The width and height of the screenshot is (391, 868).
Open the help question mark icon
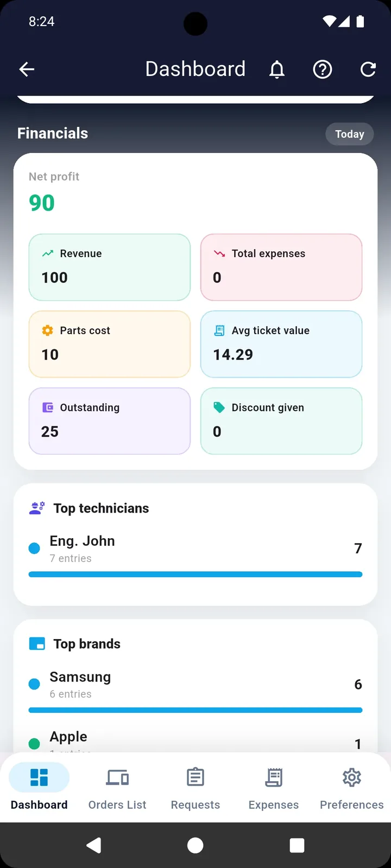pyautogui.click(x=323, y=69)
